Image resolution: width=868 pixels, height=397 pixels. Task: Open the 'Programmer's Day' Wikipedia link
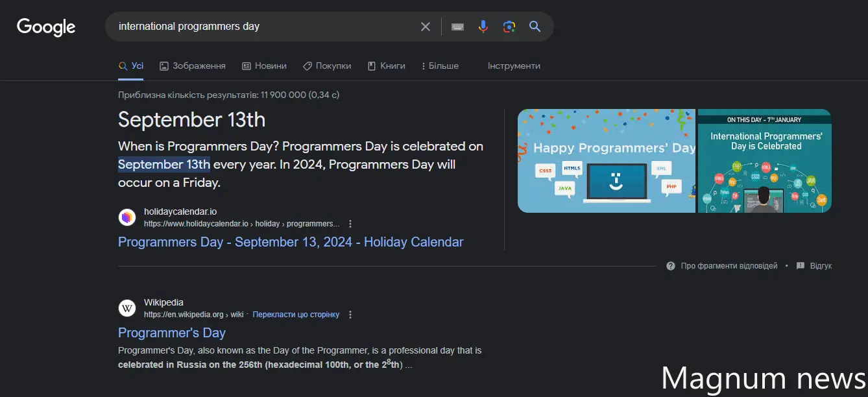coord(172,333)
